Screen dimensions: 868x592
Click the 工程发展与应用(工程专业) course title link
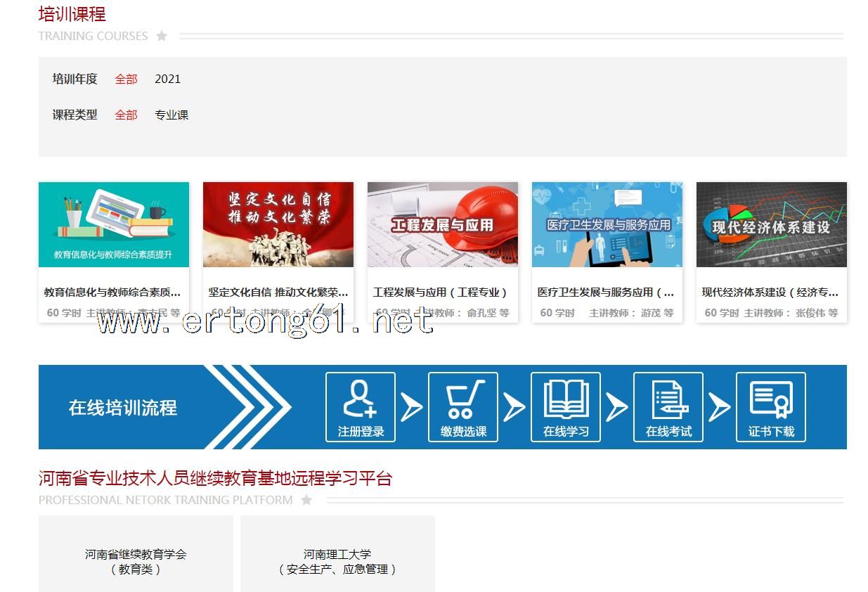pos(441,292)
